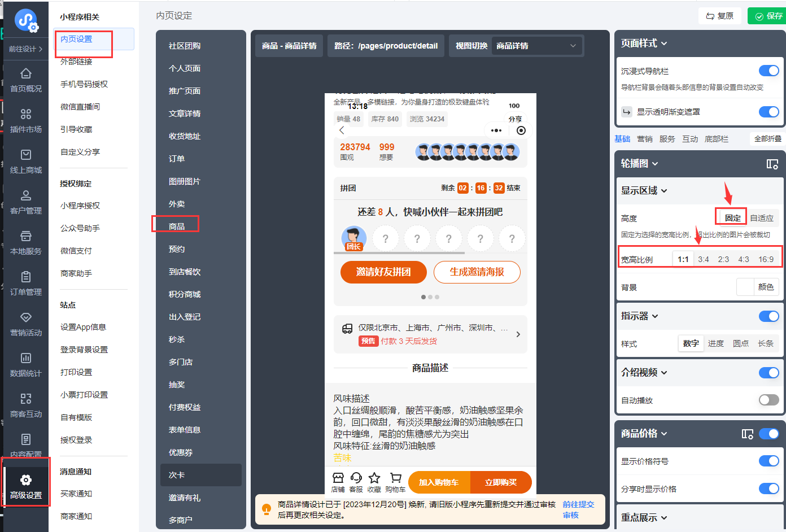
Task: Open the 视图切换 商品详情 dropdown
Action: click(x=536, y=46)
